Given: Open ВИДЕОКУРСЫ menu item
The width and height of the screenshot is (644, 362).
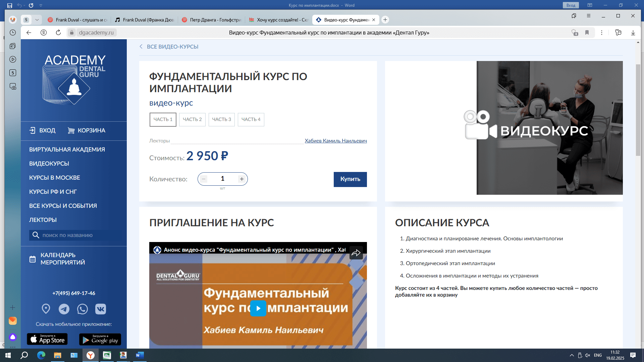Looking at the screenshot, I should (49, 164).
